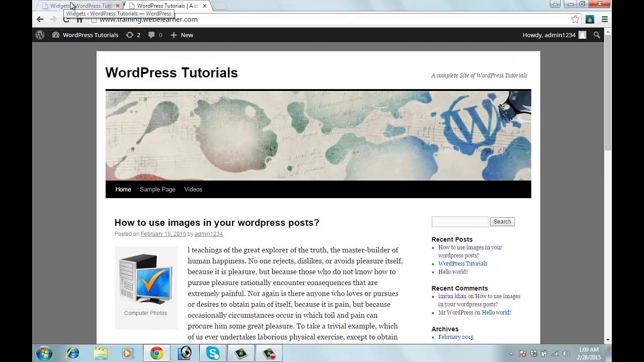Click the browser home icon
The width and height of the screenshot is (644, 362).
(x=79, y=20)
